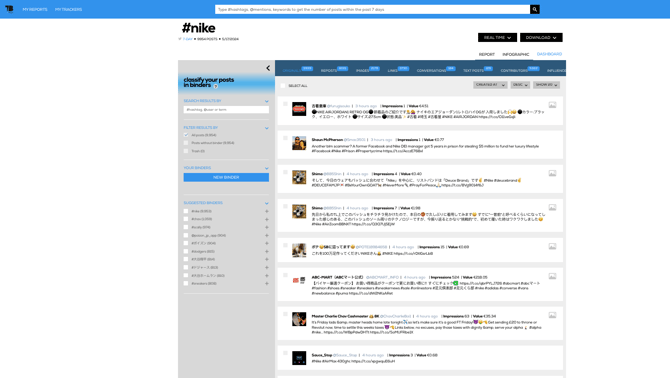Add #dodgers suggested binder with plus
670x378 pixels.
pyautogui.click(x=267, y=252)
